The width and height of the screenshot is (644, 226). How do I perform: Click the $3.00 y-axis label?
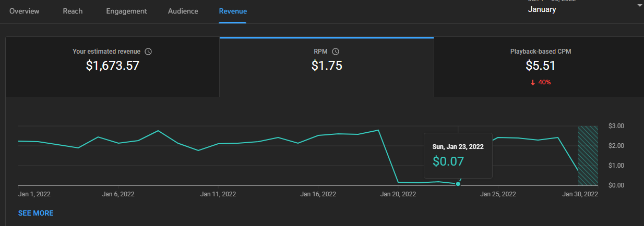616,126
